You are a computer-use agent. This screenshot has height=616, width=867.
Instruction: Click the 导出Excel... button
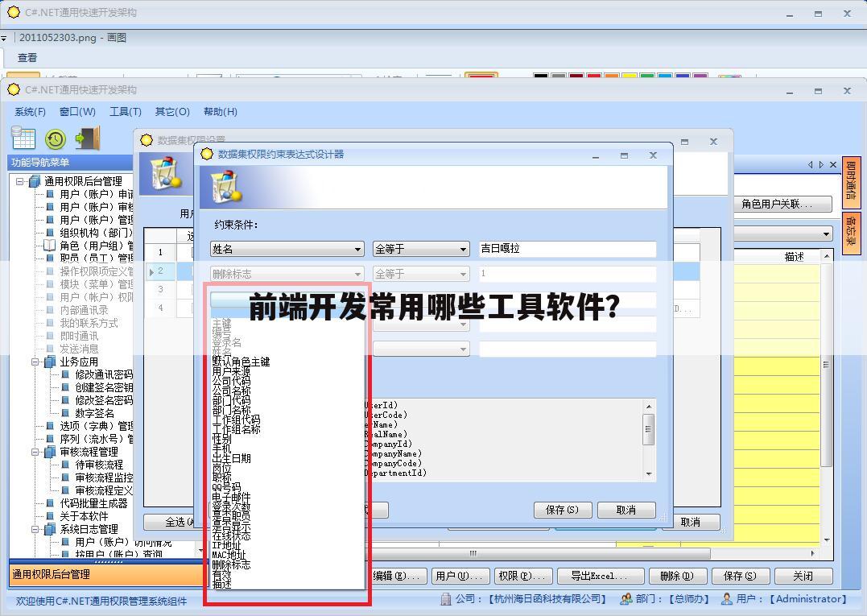[600, 577]
